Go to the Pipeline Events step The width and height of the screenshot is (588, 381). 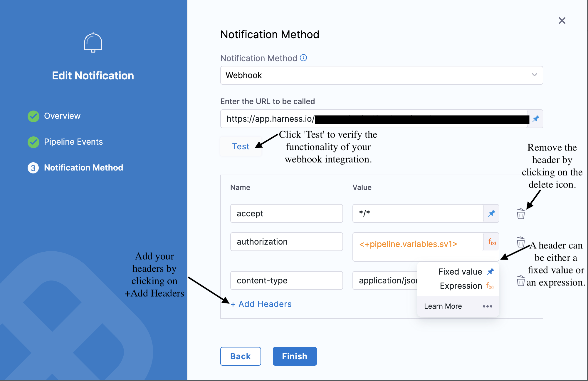(73, 142)
